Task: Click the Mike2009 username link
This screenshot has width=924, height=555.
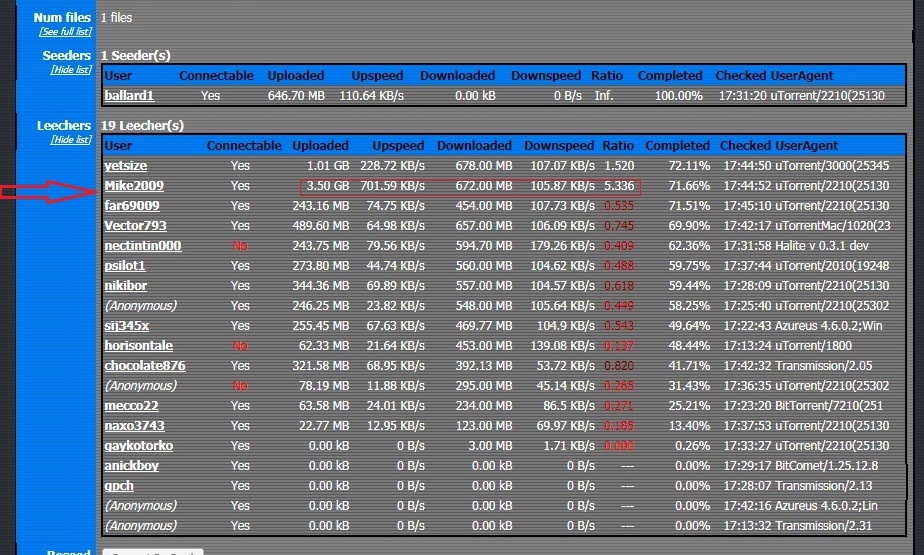Action: tap(134, 186)
